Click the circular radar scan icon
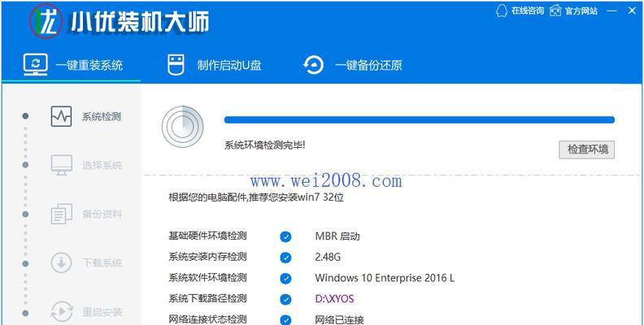Screen dimensions: 644x325 tap(182, 126)
